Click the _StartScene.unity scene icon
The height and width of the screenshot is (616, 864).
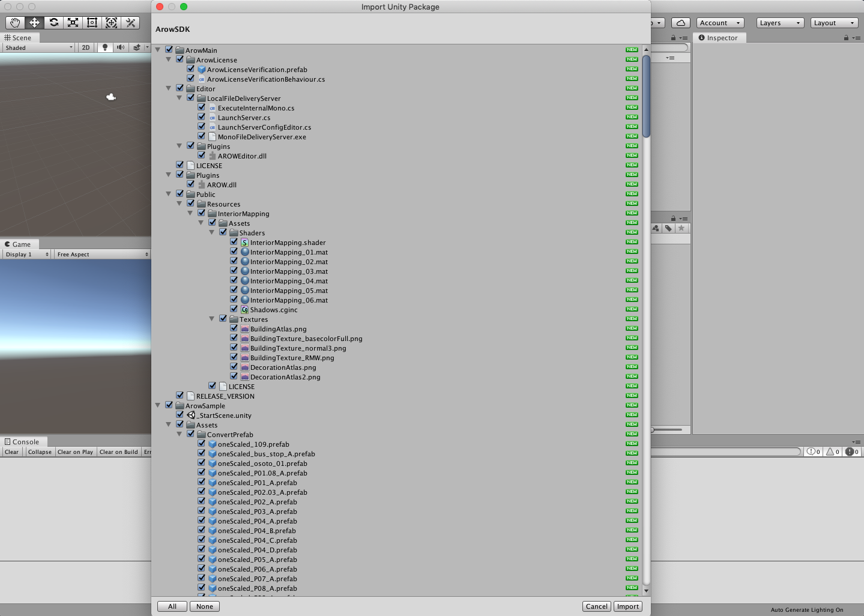click(x=191, y=415)
